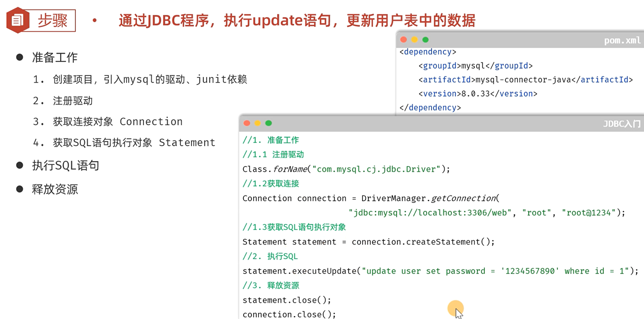Click the artifactId mysql-connector-java line
The width and height of the screenshot is (644, 319).
tap(526, 80)
